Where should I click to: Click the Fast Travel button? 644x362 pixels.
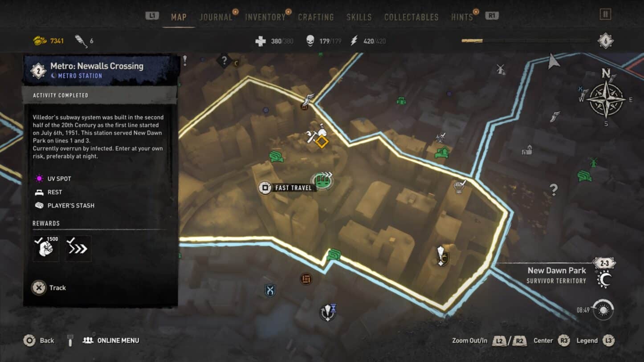click(286, 187)
